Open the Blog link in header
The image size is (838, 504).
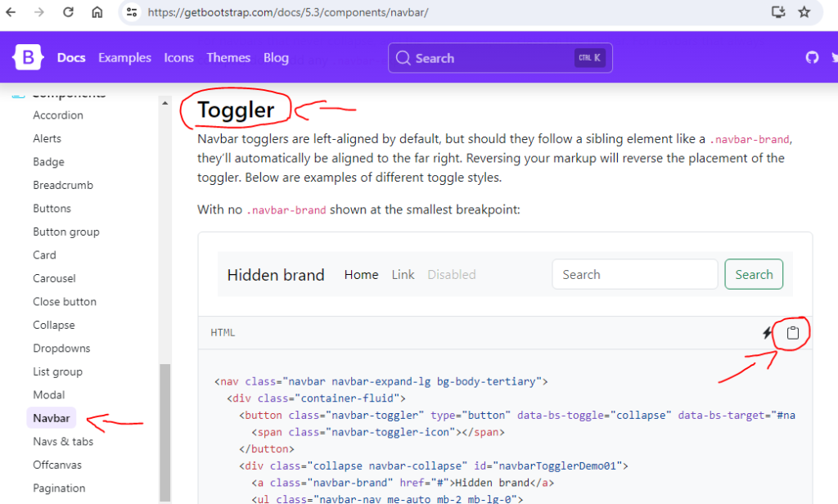276,57
